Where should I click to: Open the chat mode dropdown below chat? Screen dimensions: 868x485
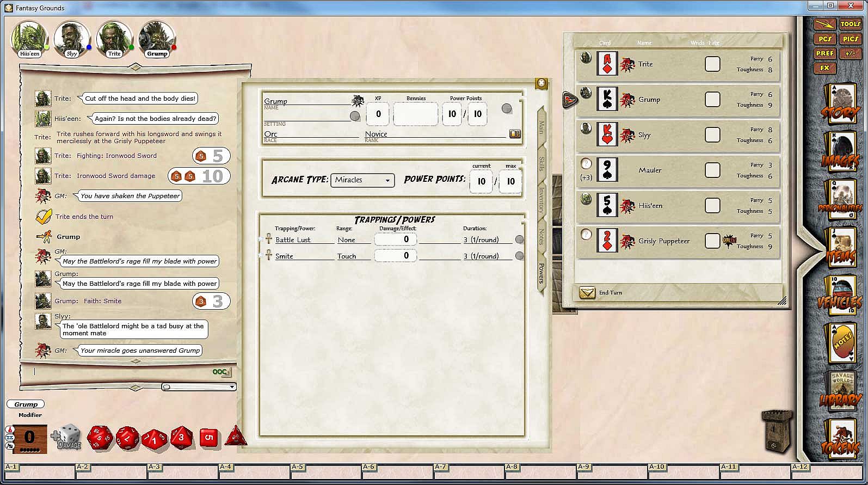tap(199, 387)
